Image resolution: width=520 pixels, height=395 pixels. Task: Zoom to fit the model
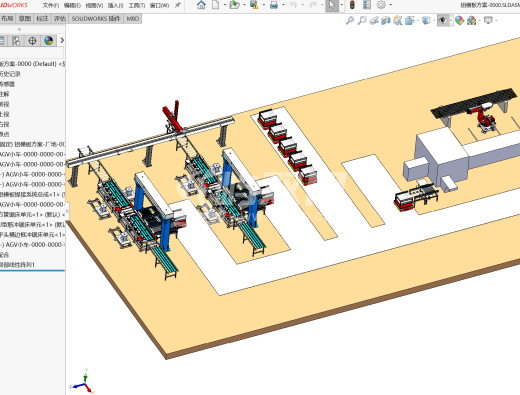[x=350, y=21]
